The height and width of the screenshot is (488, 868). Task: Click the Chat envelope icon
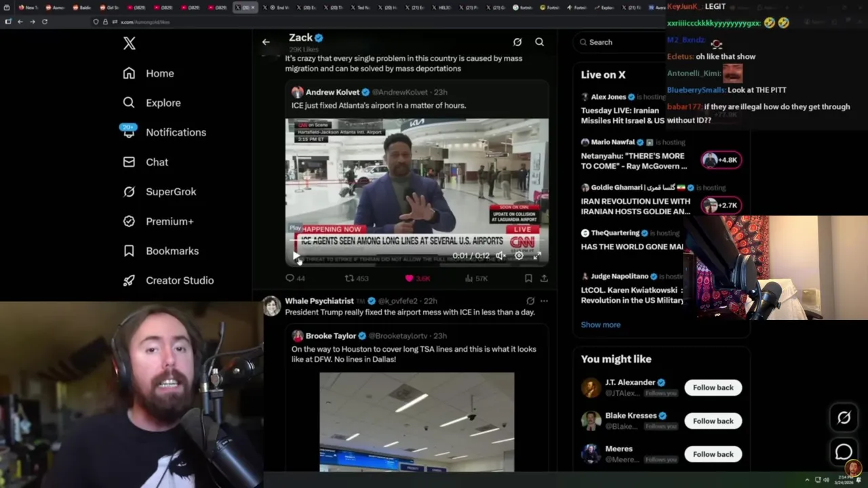pos(129,162)
